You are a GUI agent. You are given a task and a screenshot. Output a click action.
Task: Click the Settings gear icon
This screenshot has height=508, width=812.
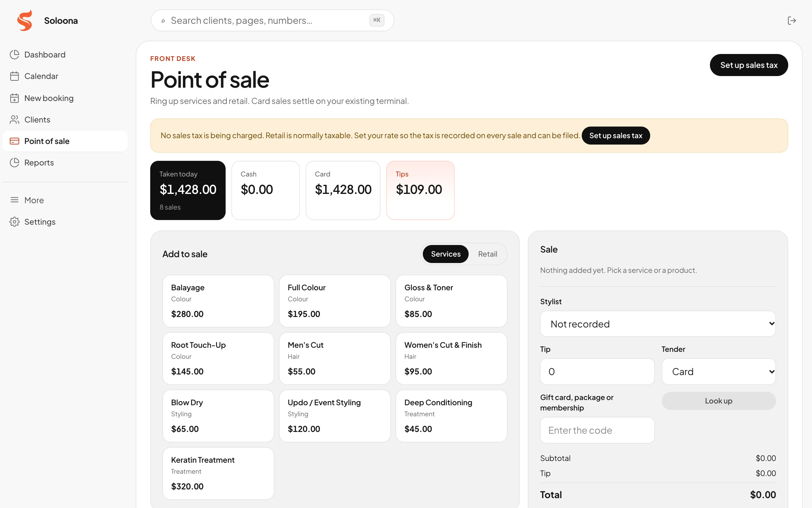(x=14, y=222)
